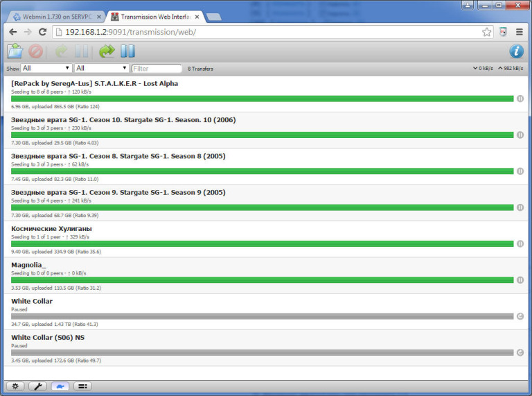Reload the current page
This screenshot has width=532, height=396.
click(42, 32)
